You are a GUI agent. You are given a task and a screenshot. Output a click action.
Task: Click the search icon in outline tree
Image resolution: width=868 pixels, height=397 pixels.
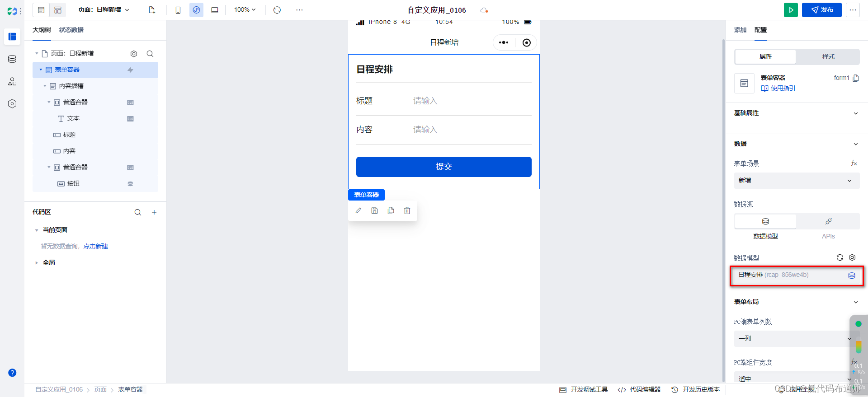tap(150, 54)
